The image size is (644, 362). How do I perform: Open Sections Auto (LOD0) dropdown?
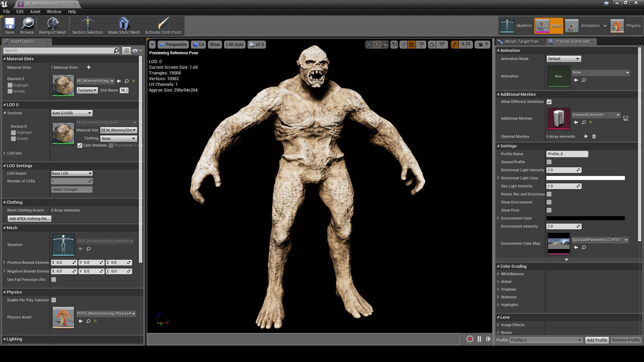pyautogui.click(x=71, y=113)
